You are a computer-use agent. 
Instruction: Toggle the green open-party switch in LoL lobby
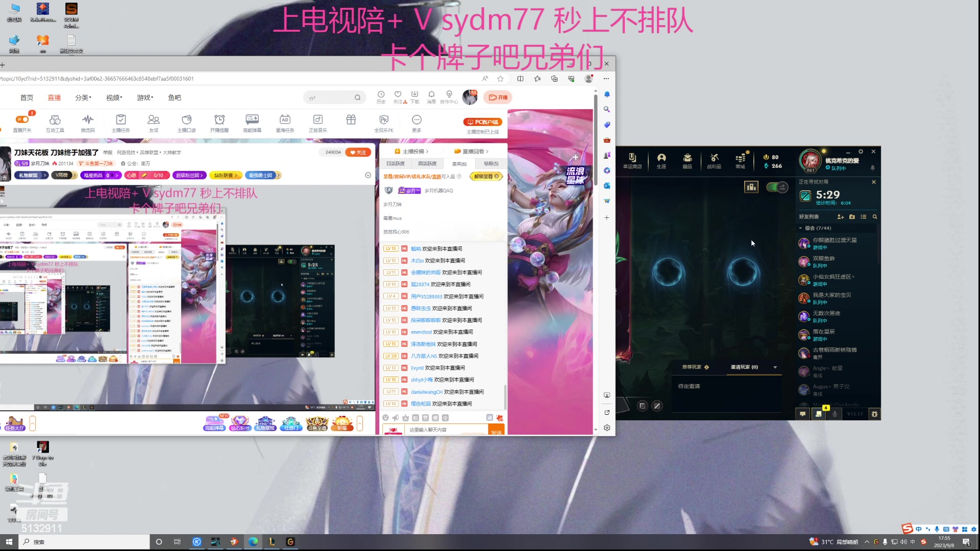click(x=777, y=187)
